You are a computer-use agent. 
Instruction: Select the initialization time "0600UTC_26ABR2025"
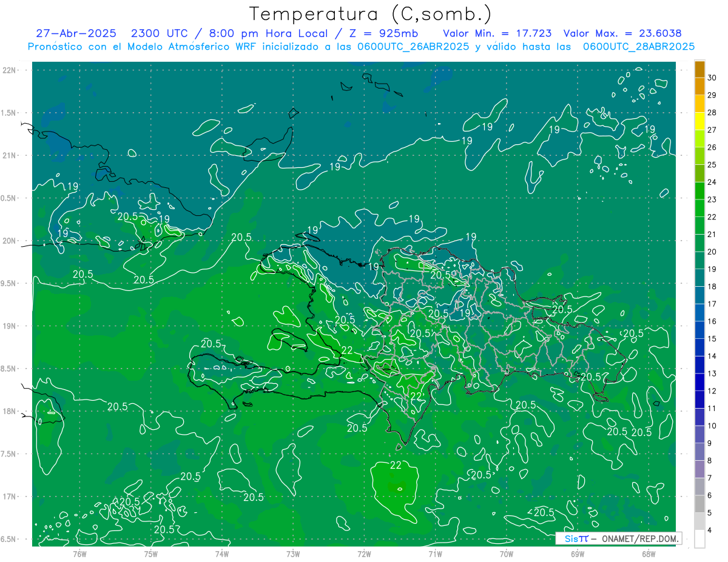click(x=414, y=47)
